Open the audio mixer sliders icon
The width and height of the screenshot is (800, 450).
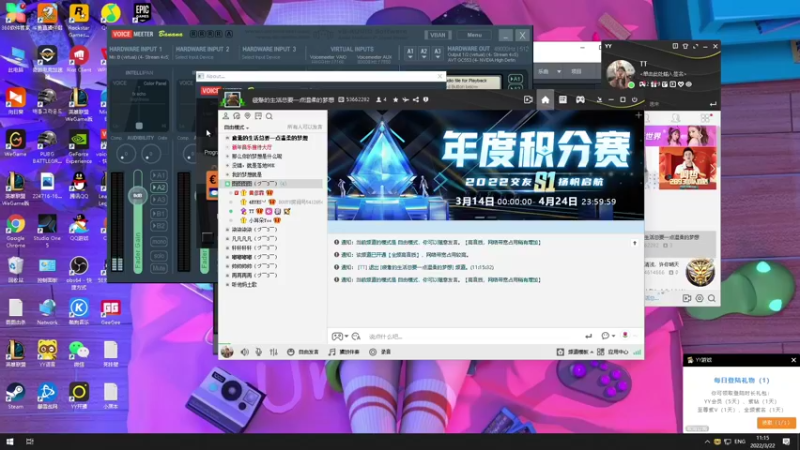tap(273, 352)
